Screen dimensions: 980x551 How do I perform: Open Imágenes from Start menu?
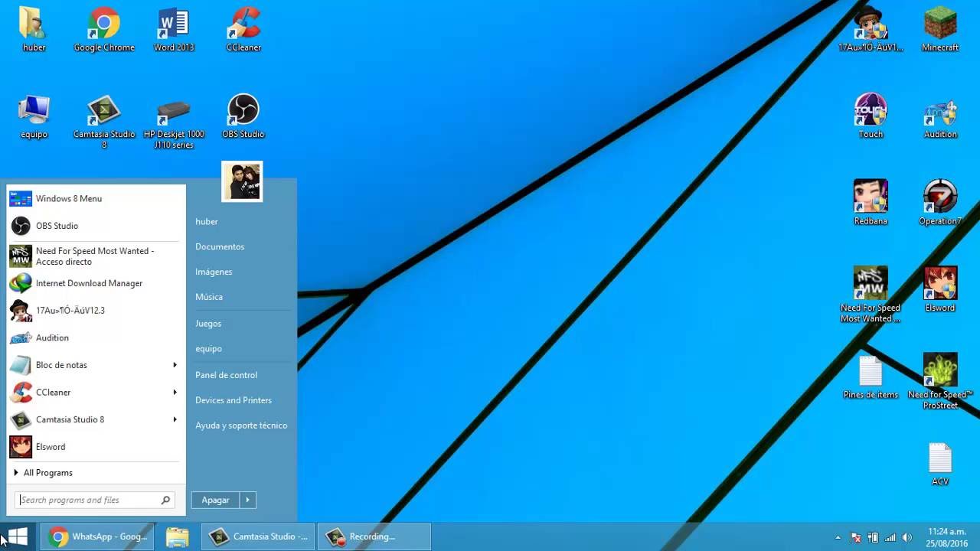click(x=214, y=272)
